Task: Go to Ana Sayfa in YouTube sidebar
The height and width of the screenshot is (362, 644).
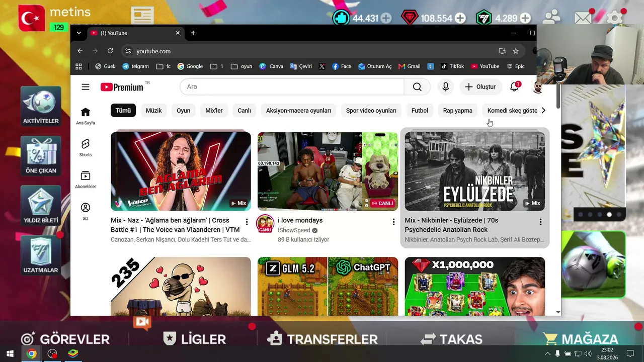Action: pyautogui.click(x=86, y=116)
